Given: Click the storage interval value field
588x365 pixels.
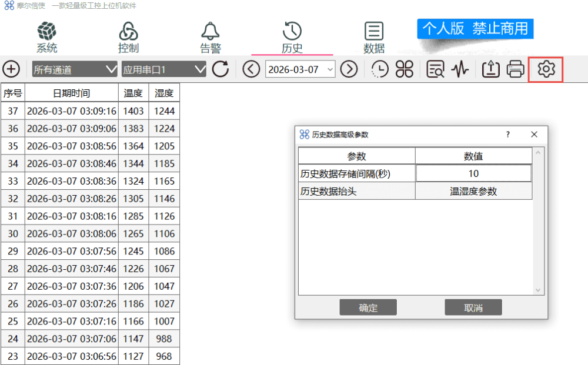Looking at the screenshot, I should pyautogui.click(x=473, y=173).
